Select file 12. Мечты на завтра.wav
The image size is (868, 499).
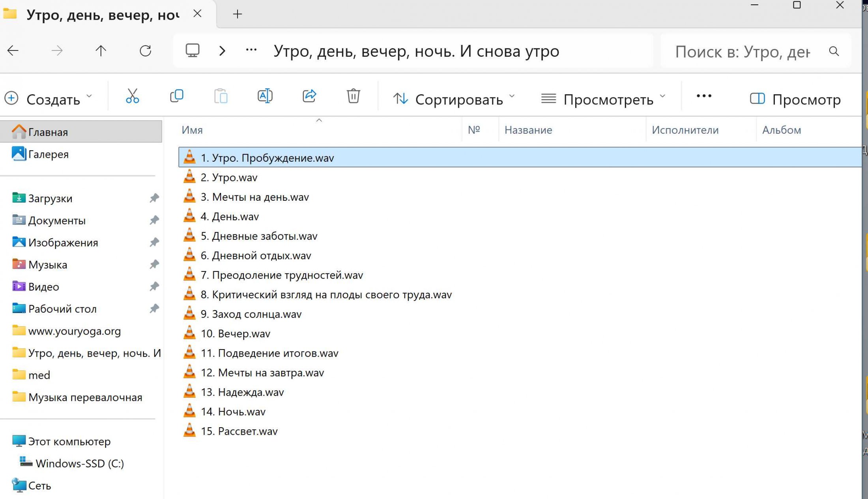click(262, 372)
